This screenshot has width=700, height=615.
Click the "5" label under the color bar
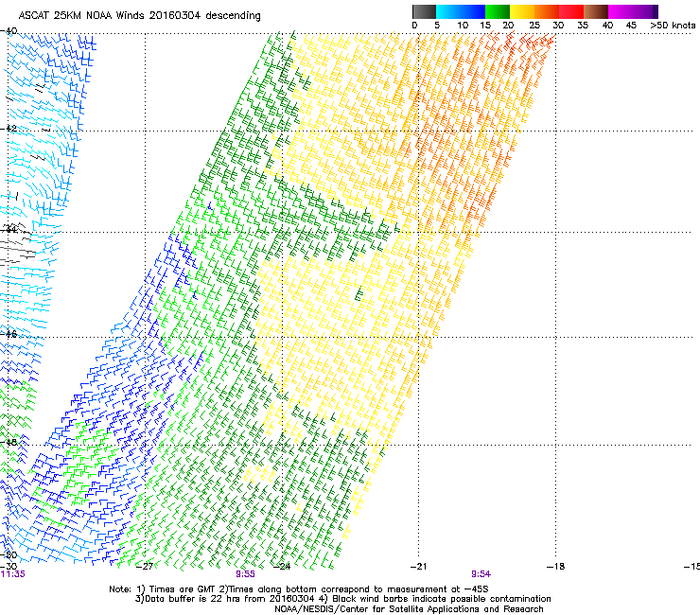point(437,26)
